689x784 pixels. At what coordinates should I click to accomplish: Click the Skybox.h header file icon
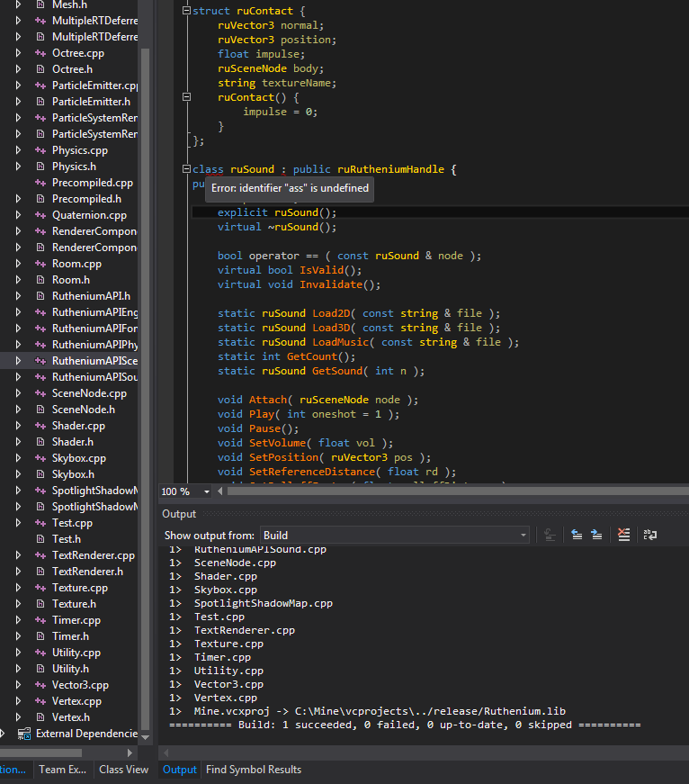[x=40, y=474]
